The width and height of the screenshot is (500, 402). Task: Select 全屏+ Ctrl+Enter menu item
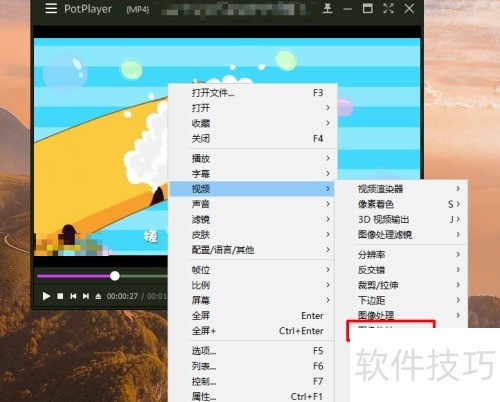click(x=253, y=331)
